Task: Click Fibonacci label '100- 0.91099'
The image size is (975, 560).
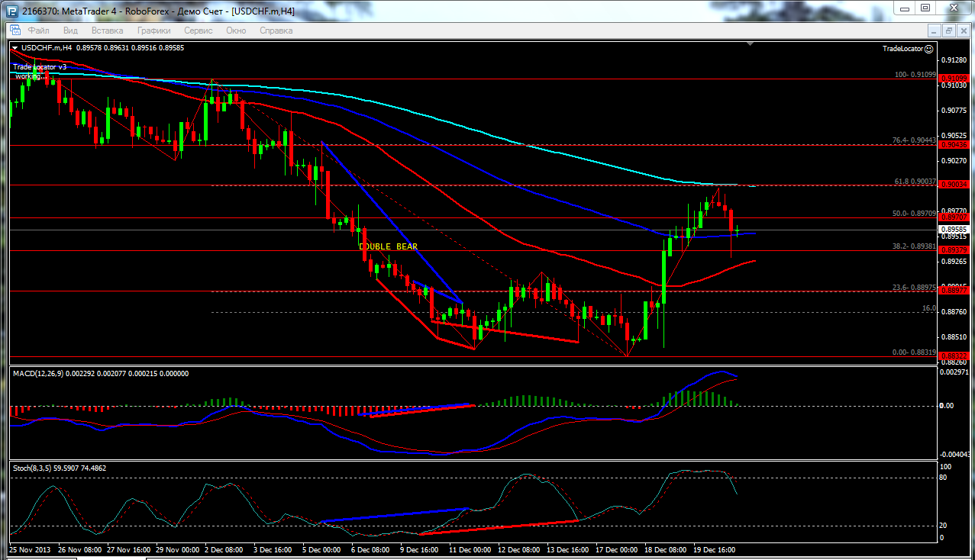Action: click(x=915, y=75)
